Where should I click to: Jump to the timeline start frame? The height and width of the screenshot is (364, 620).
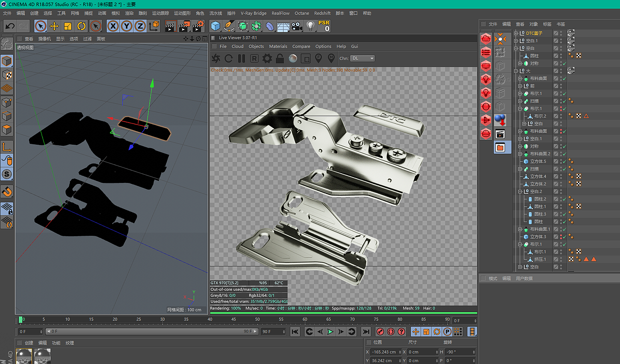coord(294,332)
